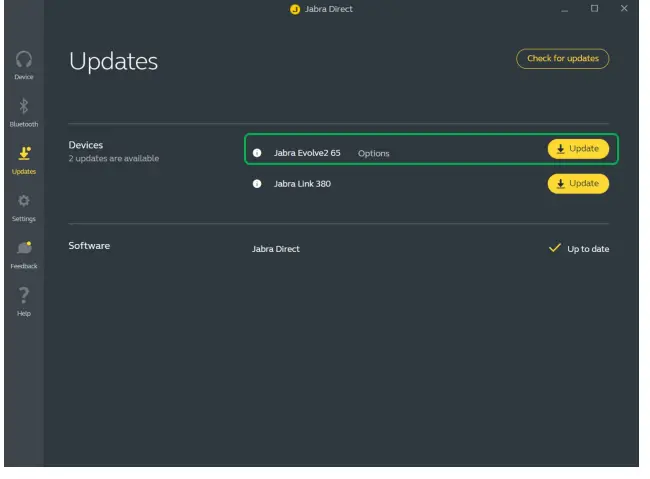
Task: Click the Up to date status text
Action: click(x=588, y=249)
